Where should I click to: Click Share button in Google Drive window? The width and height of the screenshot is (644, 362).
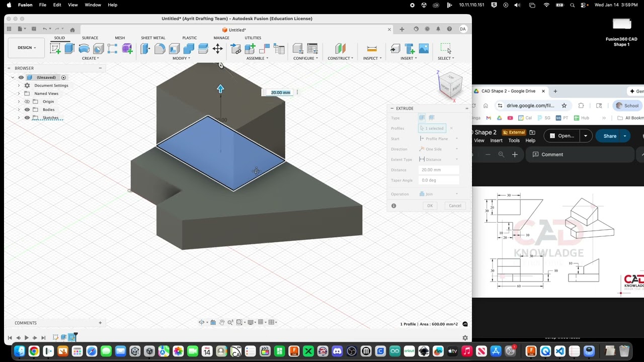(x=609, y=136)
